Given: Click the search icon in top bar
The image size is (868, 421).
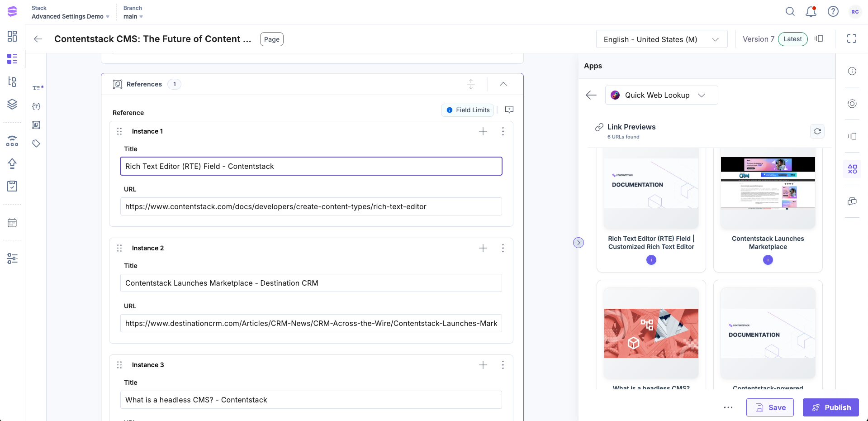Looking at the screenshot, I should click(x=790, y=12).
